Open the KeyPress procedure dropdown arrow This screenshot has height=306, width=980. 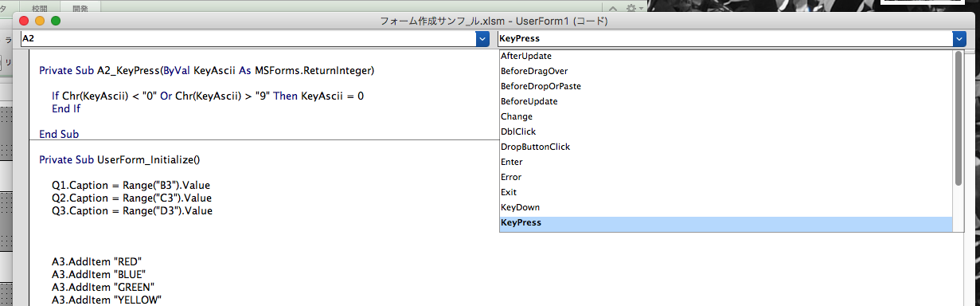click(x=959, y=38)
